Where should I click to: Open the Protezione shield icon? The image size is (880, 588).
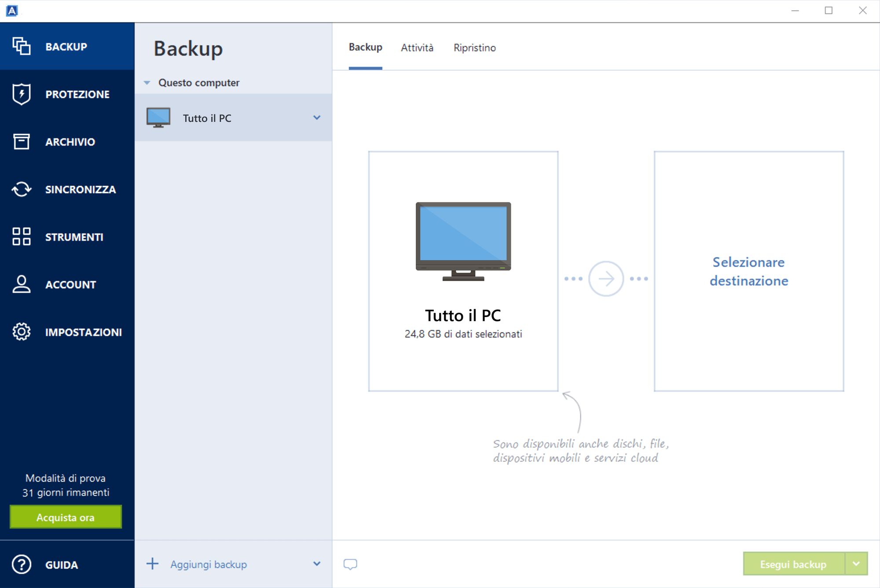[21, 94]
